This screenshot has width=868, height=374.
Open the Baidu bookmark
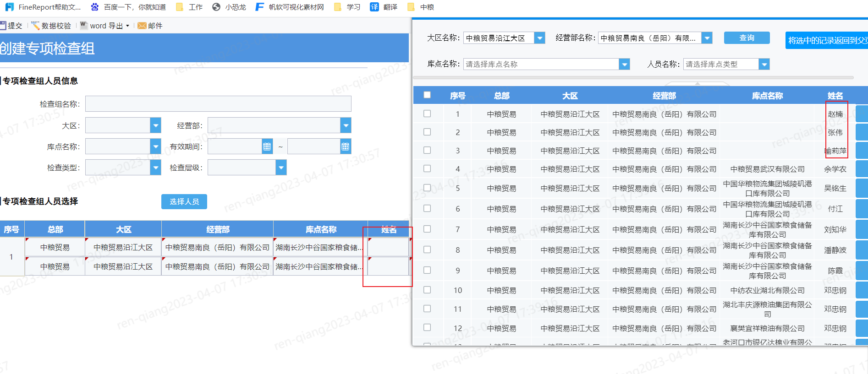tap(128, 7)
